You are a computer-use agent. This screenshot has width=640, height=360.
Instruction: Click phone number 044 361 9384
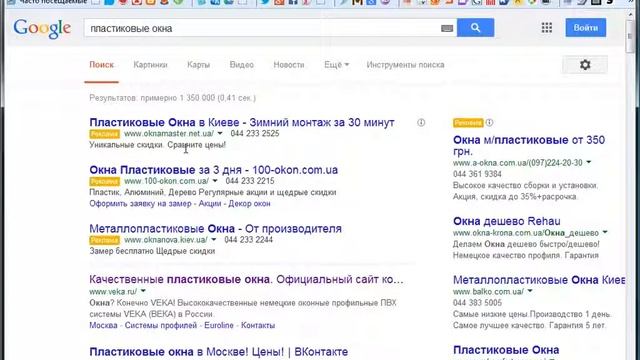[x=477, y=174]
